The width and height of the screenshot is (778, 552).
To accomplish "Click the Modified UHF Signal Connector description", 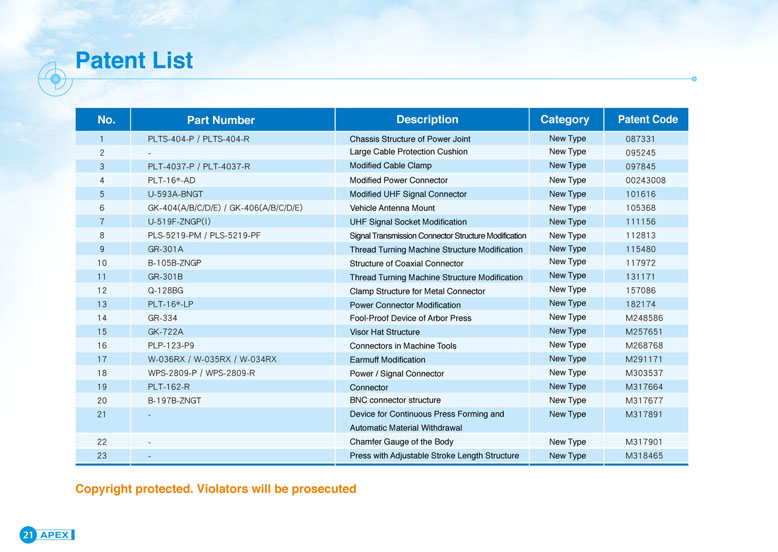I will click(x=408, y=194).
